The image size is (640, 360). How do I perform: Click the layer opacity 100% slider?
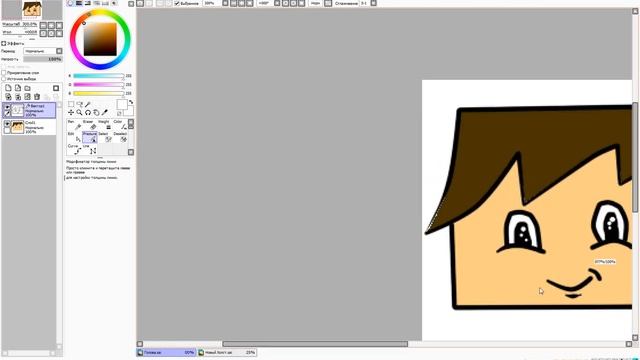coord(43,59)
